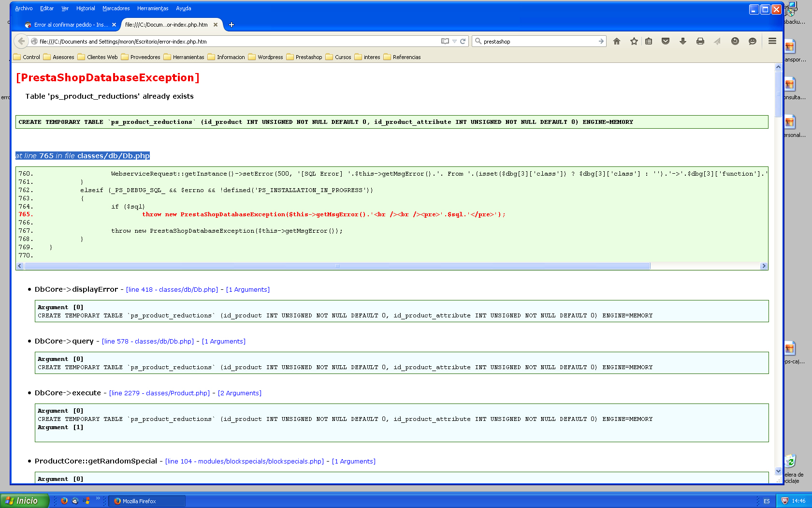Expand the Referencias bookmarks folder
812x508 pixels.
point(402,57)
